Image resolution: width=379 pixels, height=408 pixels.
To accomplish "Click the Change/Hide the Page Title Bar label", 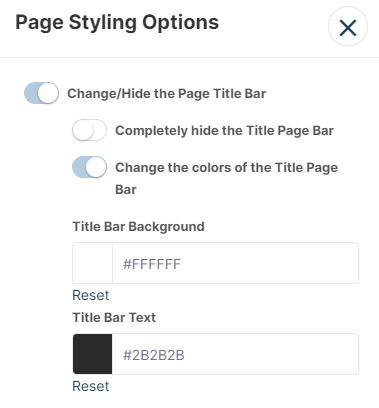I will point(166,94).
